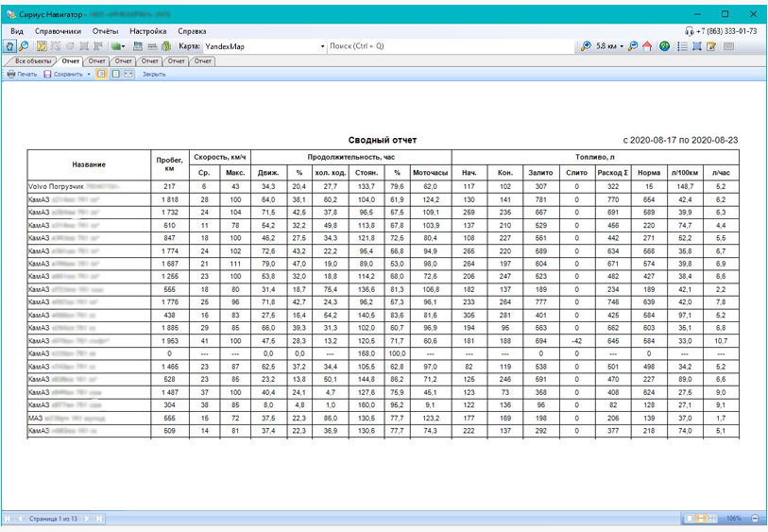Select the hand pan tool
This screenshot has height=532, width=768.
tap(9, 45)
